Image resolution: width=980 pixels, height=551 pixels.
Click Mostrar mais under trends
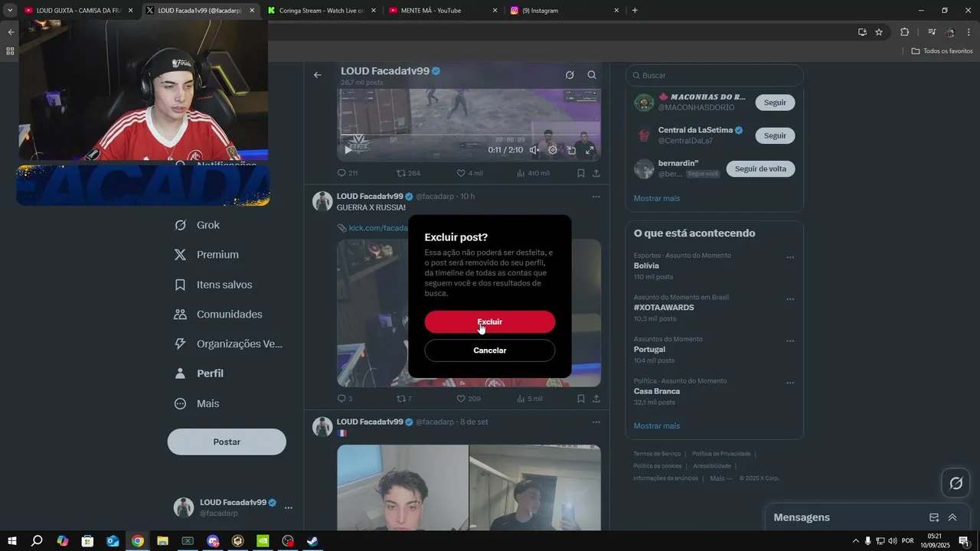click(x=657, y=425)
